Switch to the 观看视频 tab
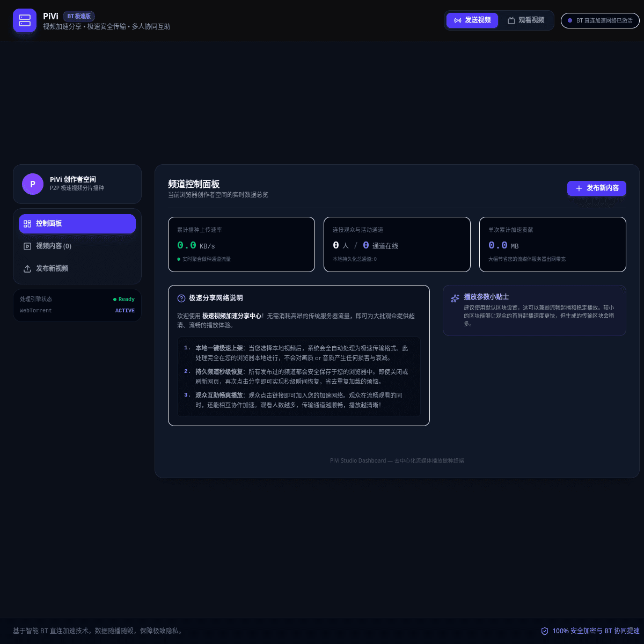Screen dimensions: 644x644 (526, 20)
